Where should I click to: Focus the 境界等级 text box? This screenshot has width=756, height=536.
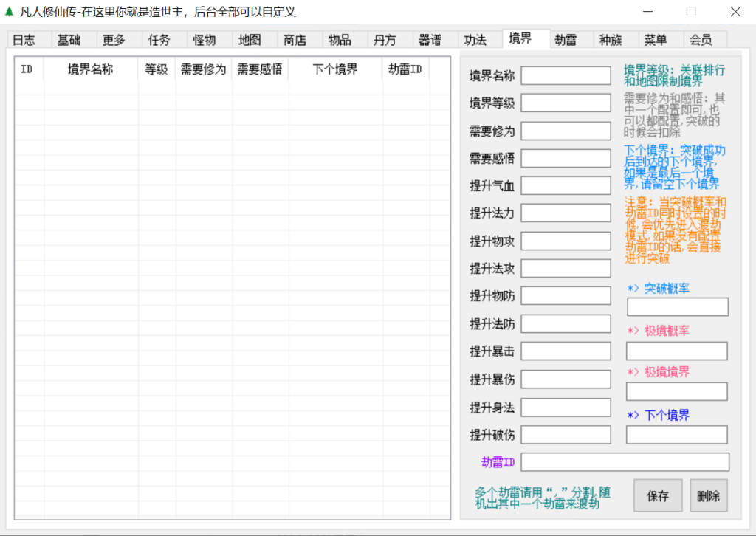click(566, 103)
